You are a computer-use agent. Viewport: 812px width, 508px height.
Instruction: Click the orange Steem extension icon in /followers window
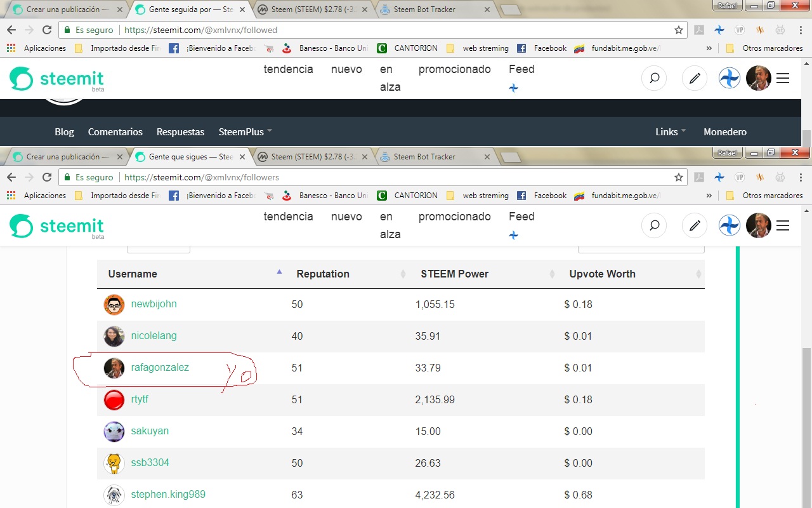click(760, 177)
